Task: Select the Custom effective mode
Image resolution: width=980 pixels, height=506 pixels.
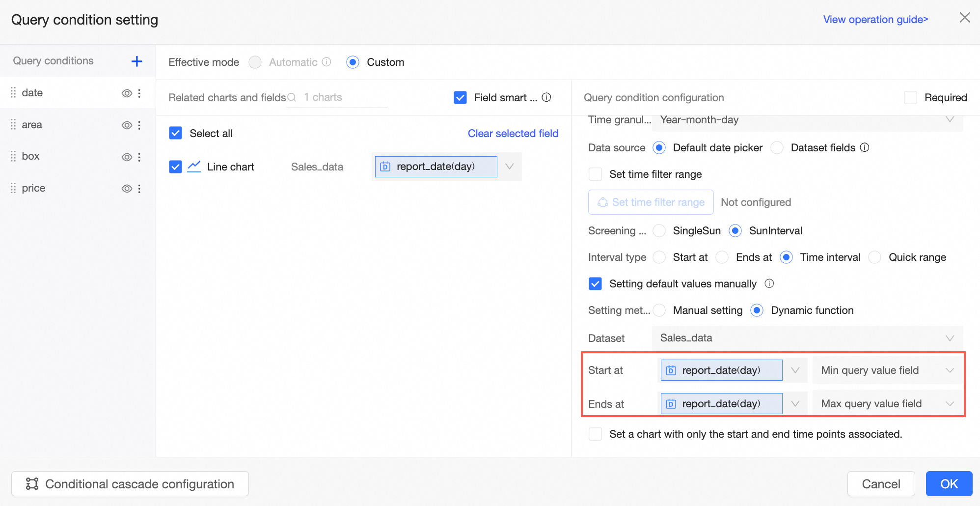Action: tap(353, 62)
